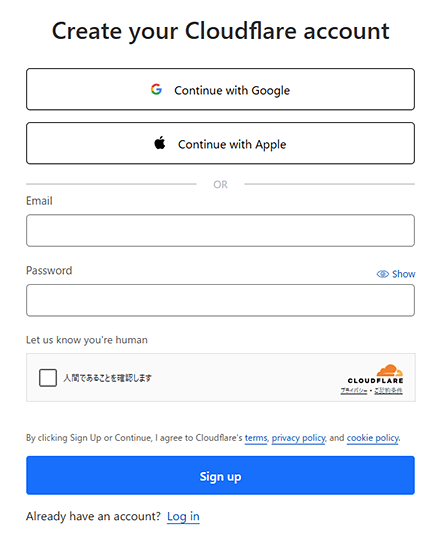Viewport: 438px width, 542px height.
Task: Open the cookie policy link
Action: (373, 438)
